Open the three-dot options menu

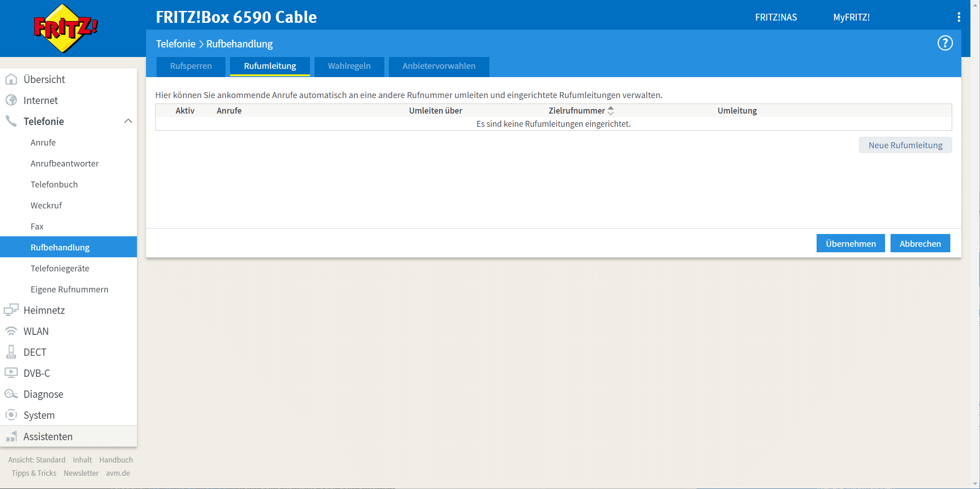(x=959, y=17)
